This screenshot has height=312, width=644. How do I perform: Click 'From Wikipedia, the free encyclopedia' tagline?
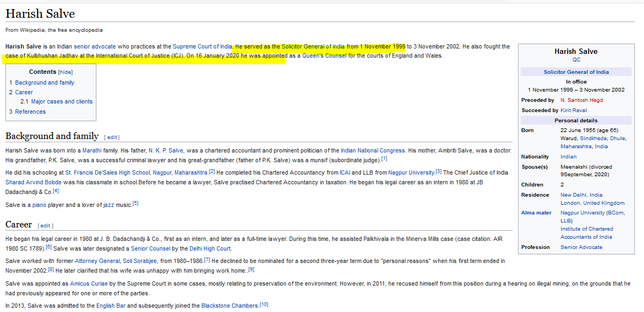coord(54,30)
